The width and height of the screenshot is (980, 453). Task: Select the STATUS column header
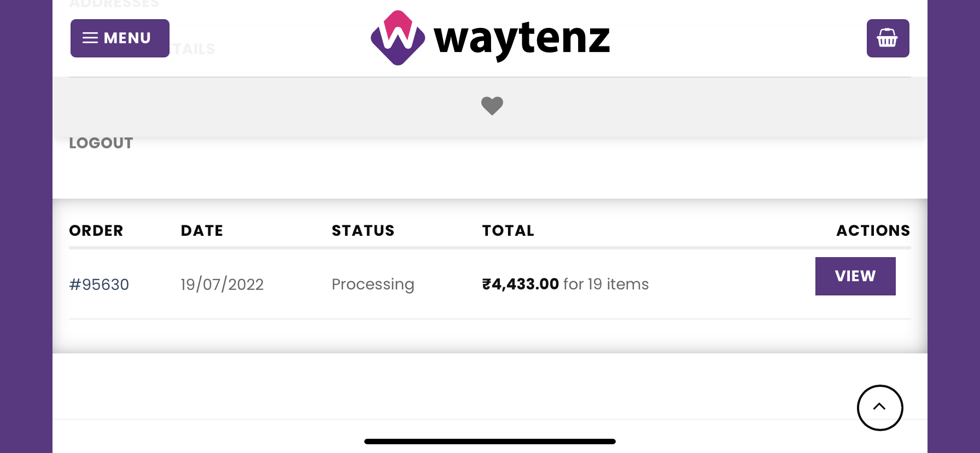tap(363, 231)
